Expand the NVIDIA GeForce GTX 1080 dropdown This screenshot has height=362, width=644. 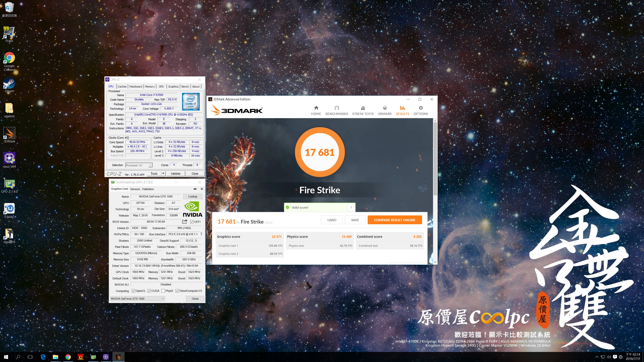[x=163, y=298]
